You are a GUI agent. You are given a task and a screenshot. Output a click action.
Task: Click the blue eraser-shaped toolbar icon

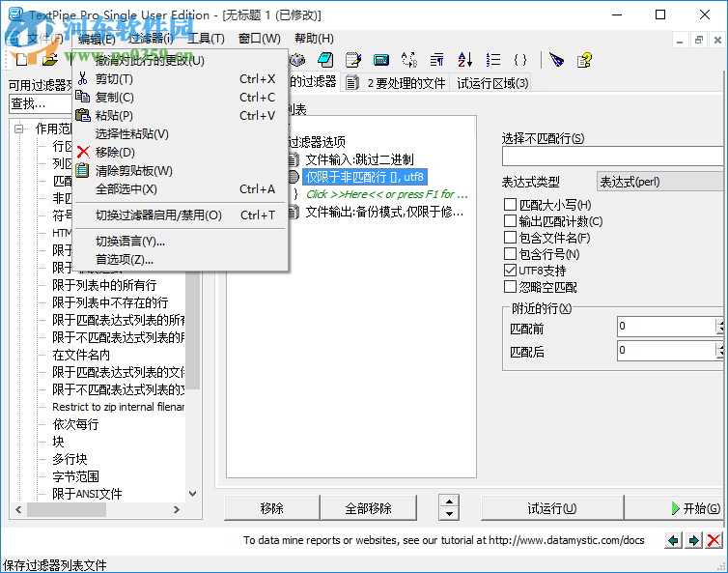pos(325,60)
